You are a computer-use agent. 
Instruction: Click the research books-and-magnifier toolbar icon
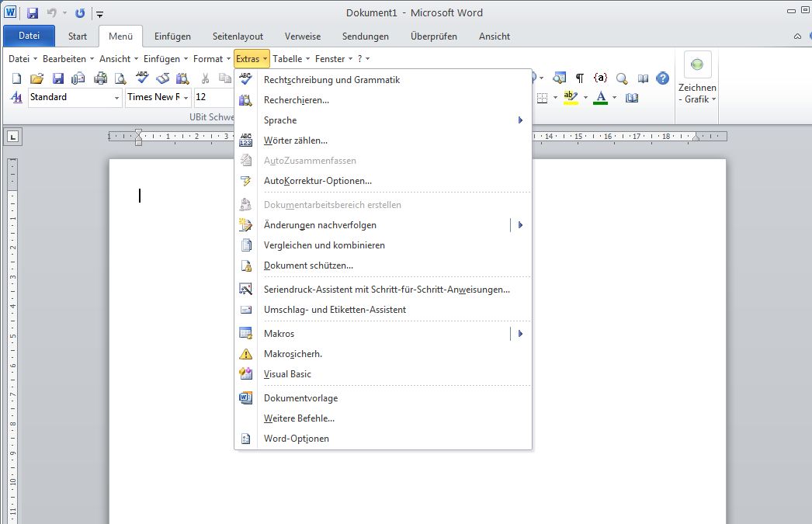coord(182,78)
